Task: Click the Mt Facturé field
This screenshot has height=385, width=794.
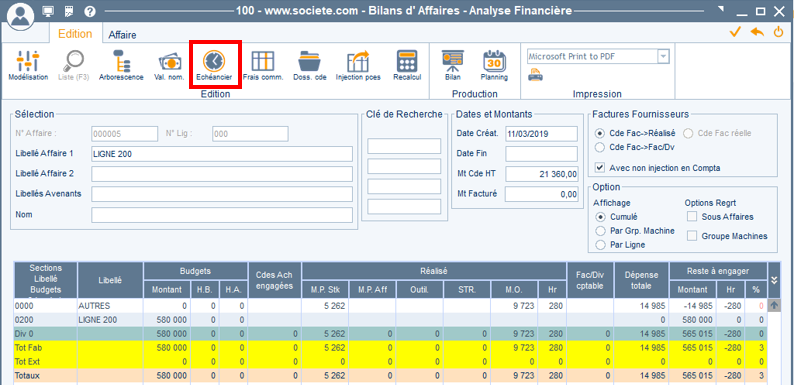Action: (x=541, y=194)
